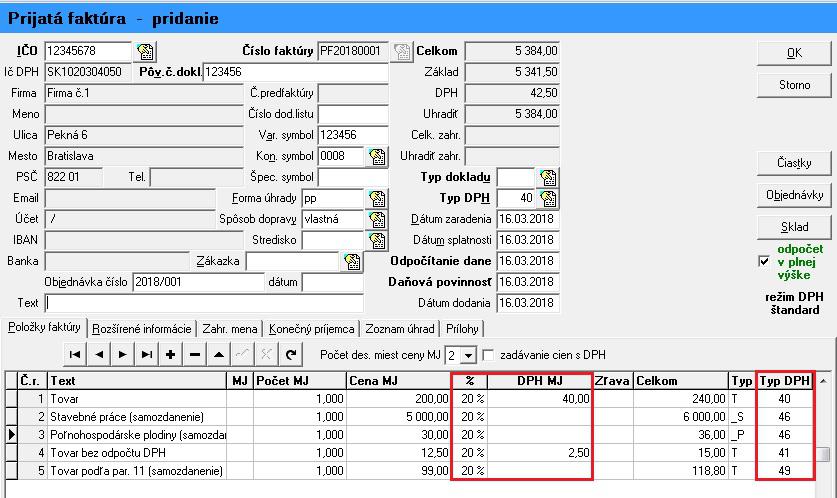
Task: Open the IČO lookup list icon
Action: 145,51
